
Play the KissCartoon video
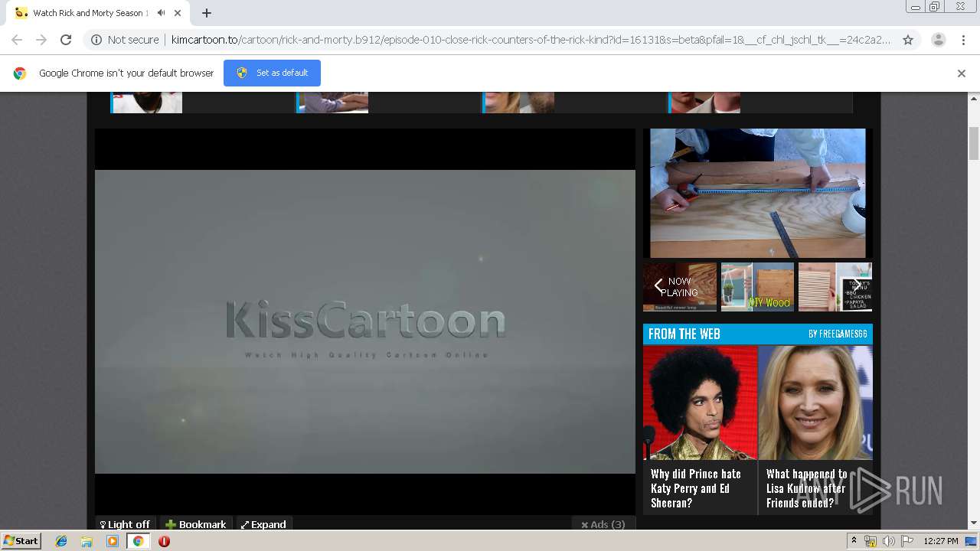365,321
